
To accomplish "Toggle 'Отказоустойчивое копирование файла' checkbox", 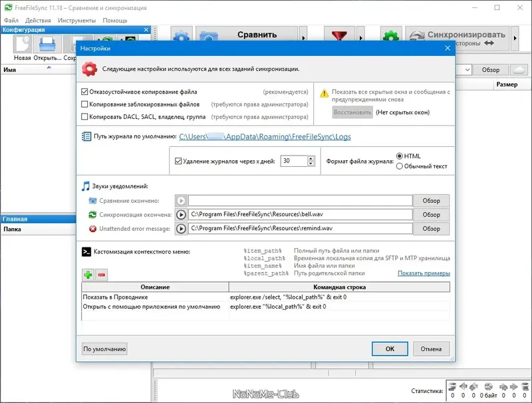I will tap(84, 92).
